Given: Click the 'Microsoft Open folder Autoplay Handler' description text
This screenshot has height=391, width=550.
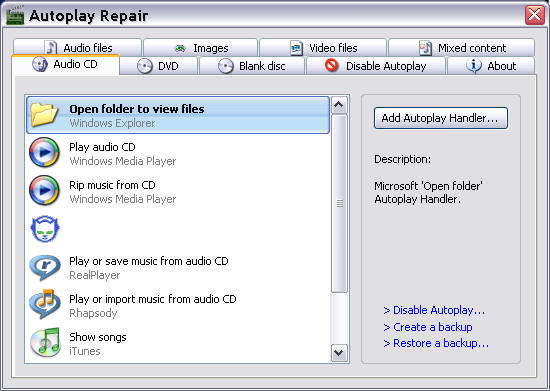Looking at the screenshot, I should tap(428, 193).
